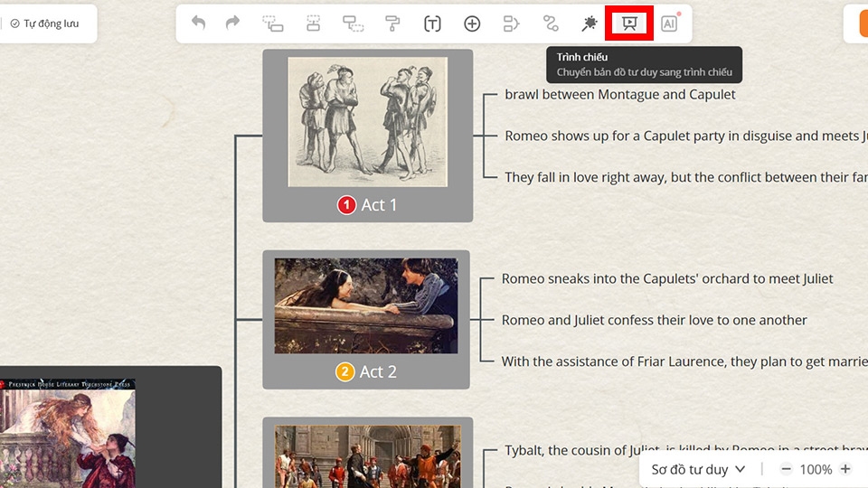Open the theme style magic tool
The width and height of the screenshot is (868, 488).
click(590, 23)
